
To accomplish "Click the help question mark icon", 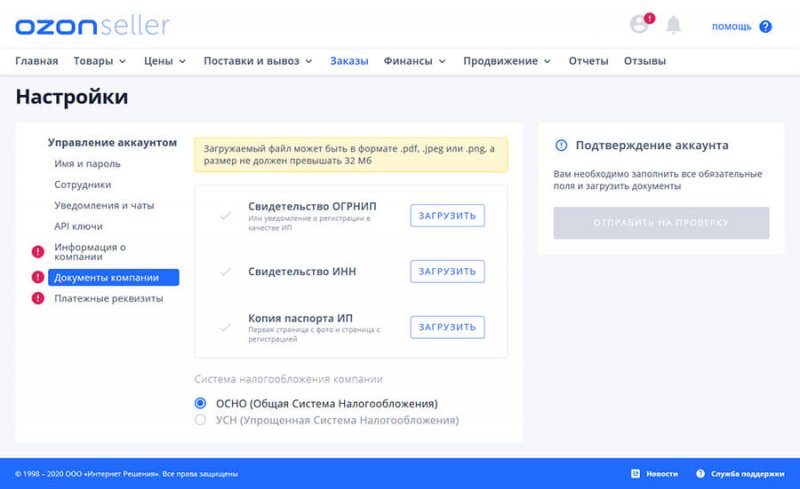I will 765,27.
